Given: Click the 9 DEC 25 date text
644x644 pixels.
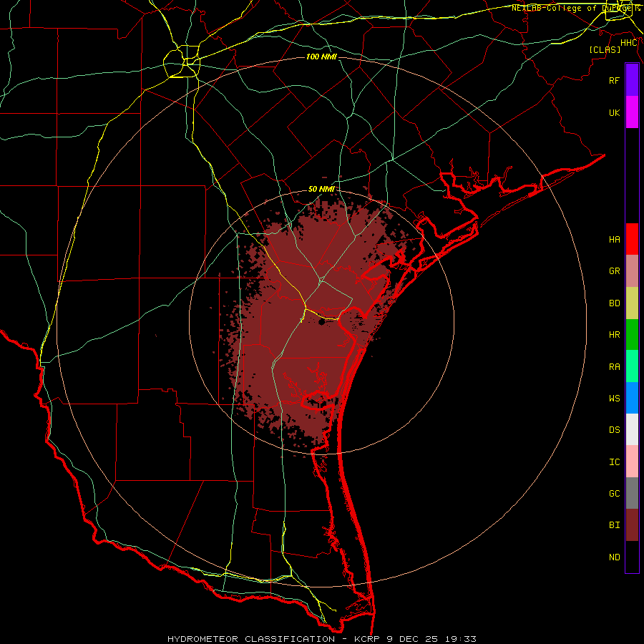Looking at the screenshot, I should [x=413, y=639].
